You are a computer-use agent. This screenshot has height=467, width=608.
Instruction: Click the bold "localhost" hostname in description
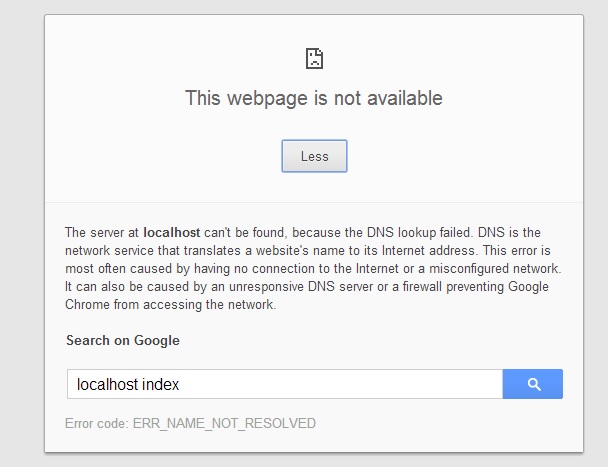(172, 232)
